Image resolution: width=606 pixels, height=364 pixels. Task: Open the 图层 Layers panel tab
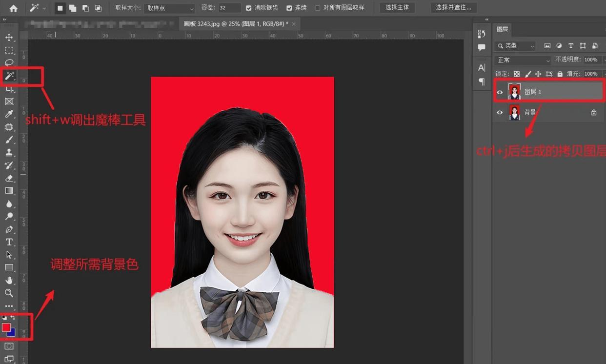click(x=502, y=29)
